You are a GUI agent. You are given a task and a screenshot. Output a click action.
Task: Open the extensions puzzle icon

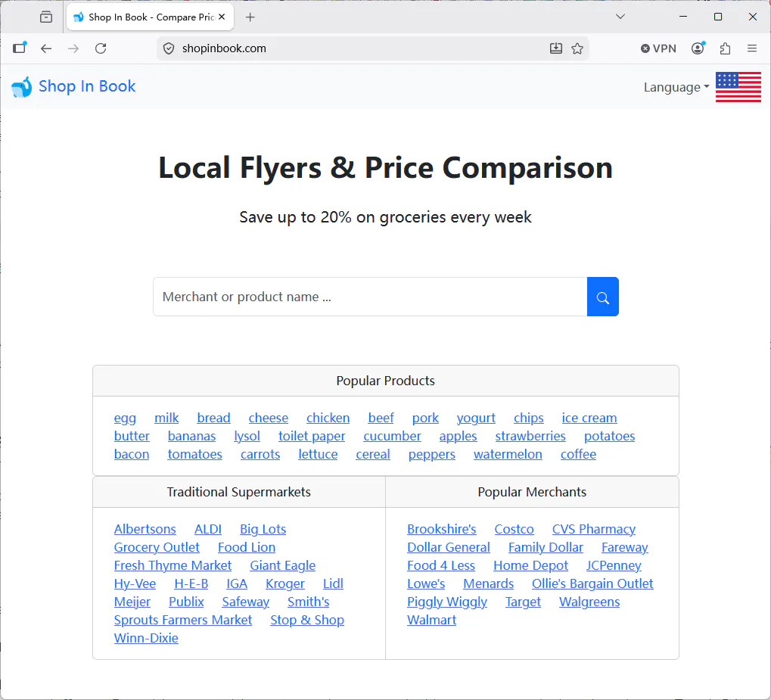[725, 48]
